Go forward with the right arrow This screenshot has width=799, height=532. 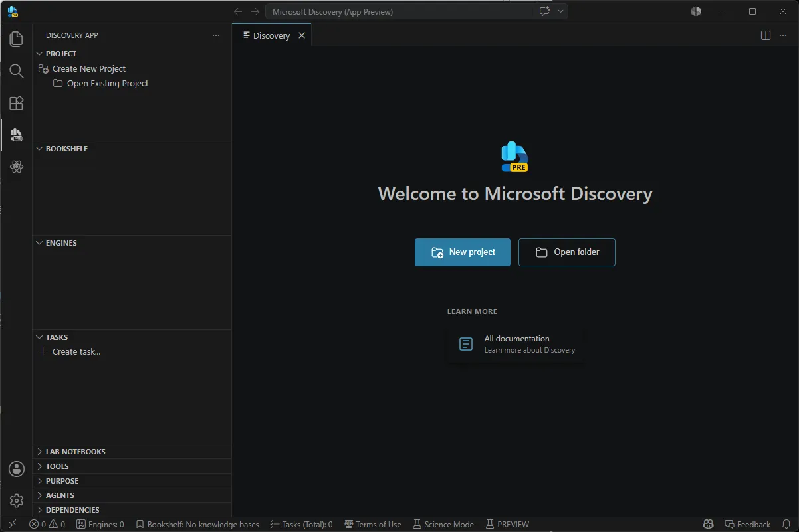click(255, 11)
